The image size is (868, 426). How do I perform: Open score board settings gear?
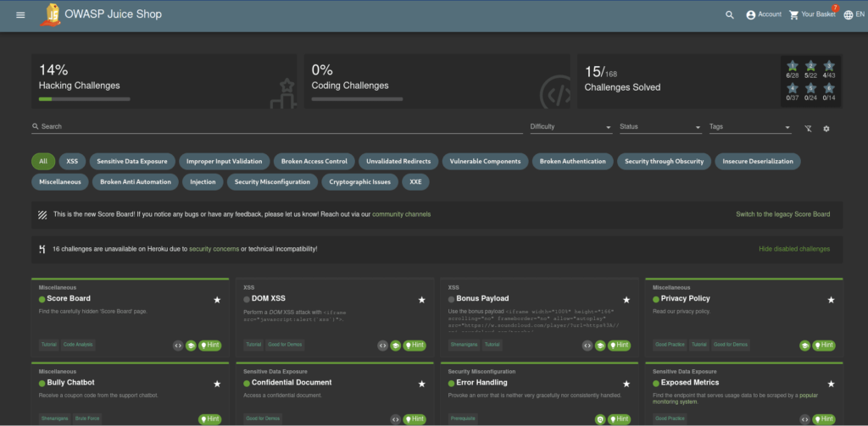point(826,128)
